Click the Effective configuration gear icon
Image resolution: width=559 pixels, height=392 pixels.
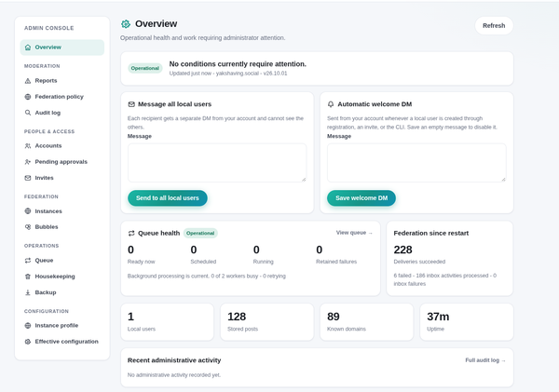pos(28,342)
